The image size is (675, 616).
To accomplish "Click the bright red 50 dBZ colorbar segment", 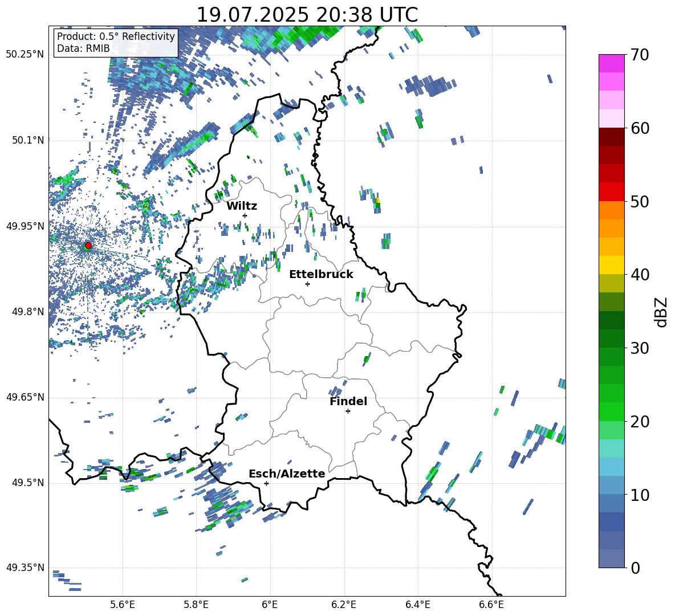I will (611, 192).
